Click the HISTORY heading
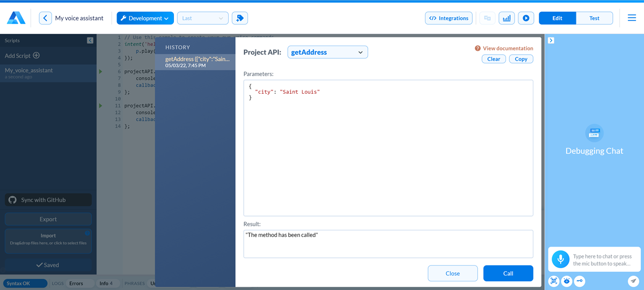This screenshot has height=290, width=644. click(x=178, y=47)
